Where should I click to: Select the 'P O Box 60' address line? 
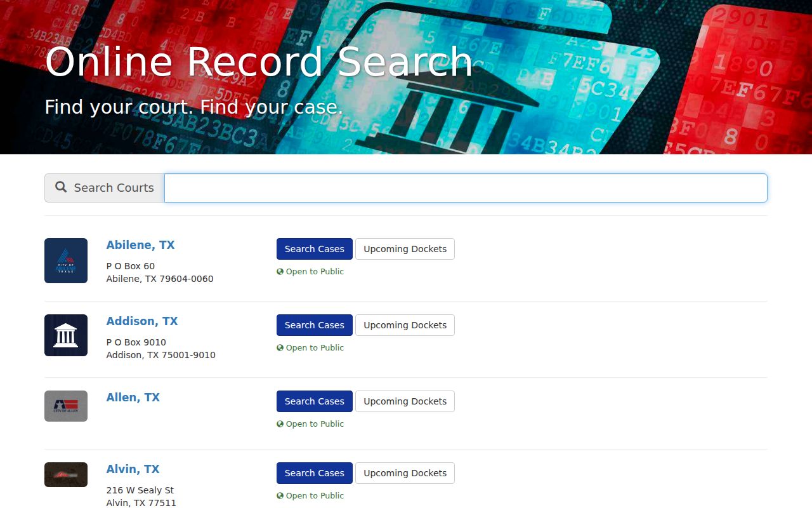point(131,266)
